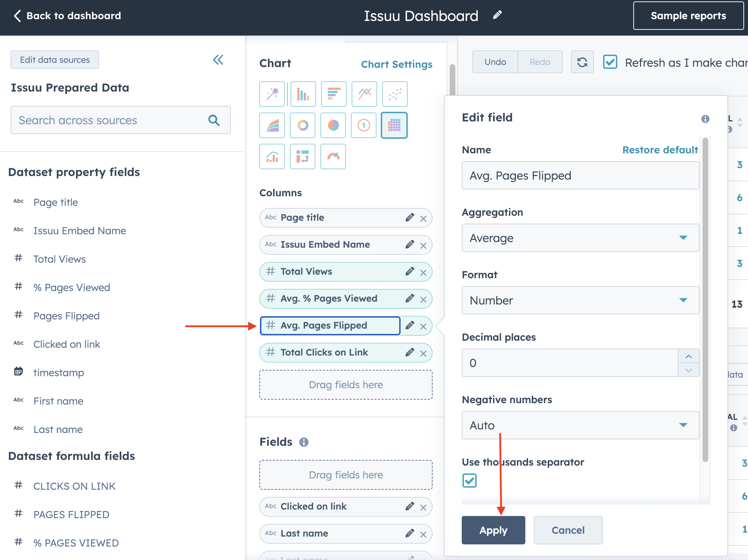Go Back to dashboard

67,16
